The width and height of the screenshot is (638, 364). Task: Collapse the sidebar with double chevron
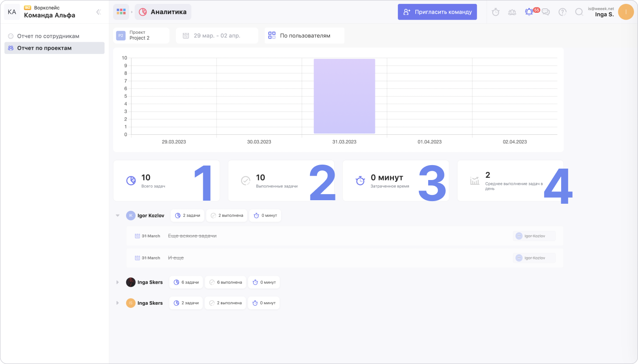pyautogui.click(x=99, y=12)
